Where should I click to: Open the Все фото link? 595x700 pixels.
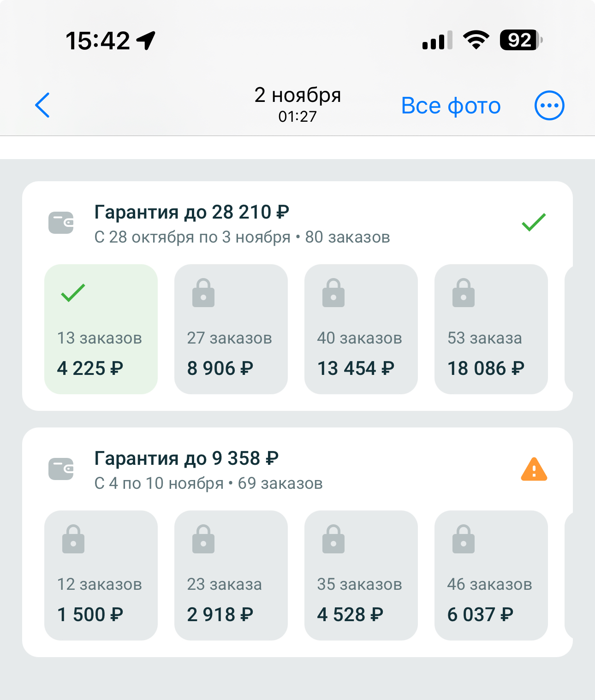click(451, 106)
